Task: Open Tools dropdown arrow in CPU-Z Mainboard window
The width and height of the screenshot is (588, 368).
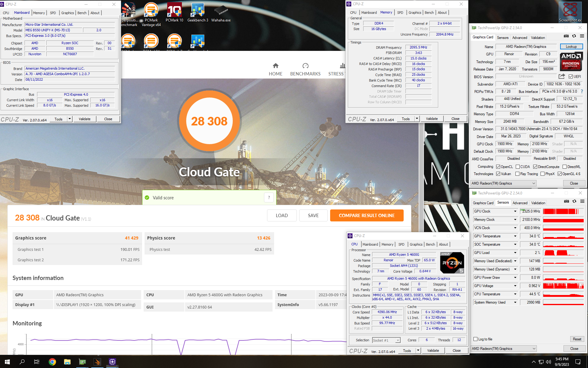Action: (70, 119)
